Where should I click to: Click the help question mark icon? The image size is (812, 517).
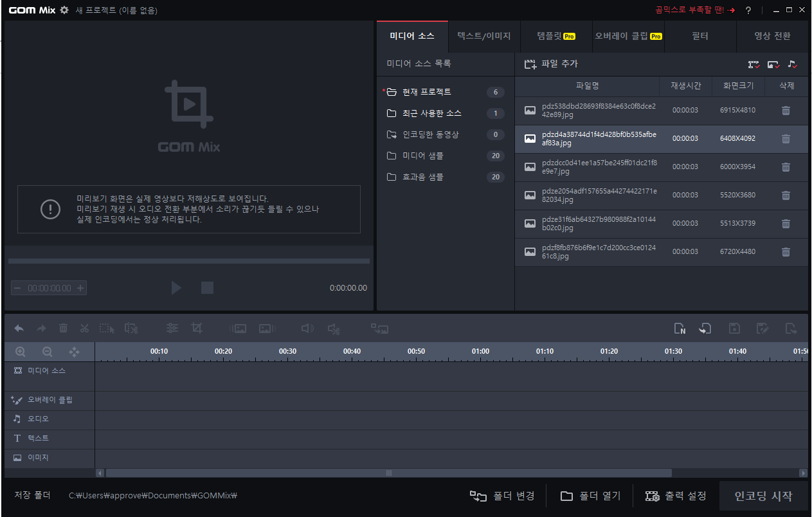coord(748,10)
